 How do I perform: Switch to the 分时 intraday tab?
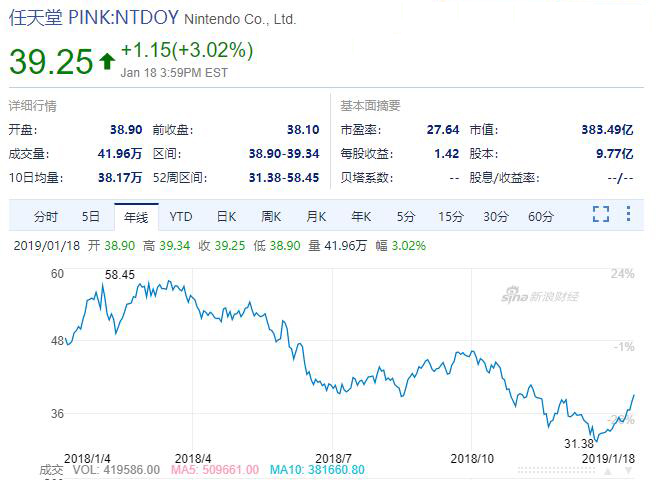[x=46, y=216]
